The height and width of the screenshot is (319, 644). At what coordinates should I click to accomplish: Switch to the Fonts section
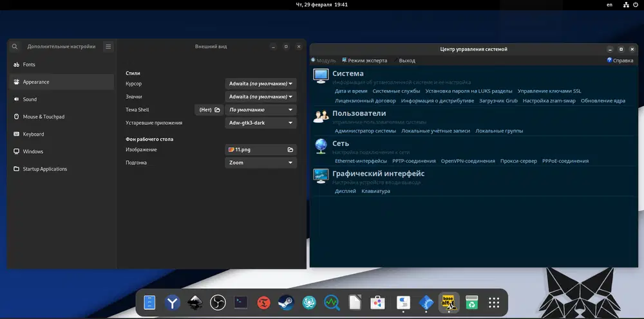[29, 65]
